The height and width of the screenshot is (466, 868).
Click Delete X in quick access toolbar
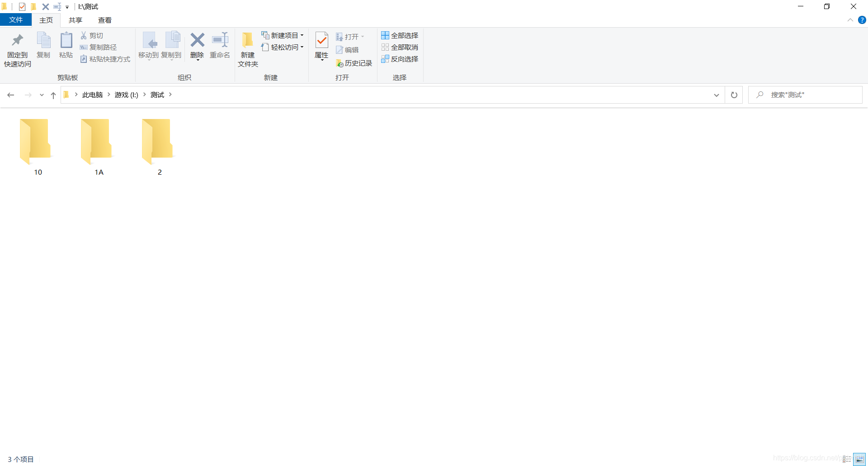point(45,7)
